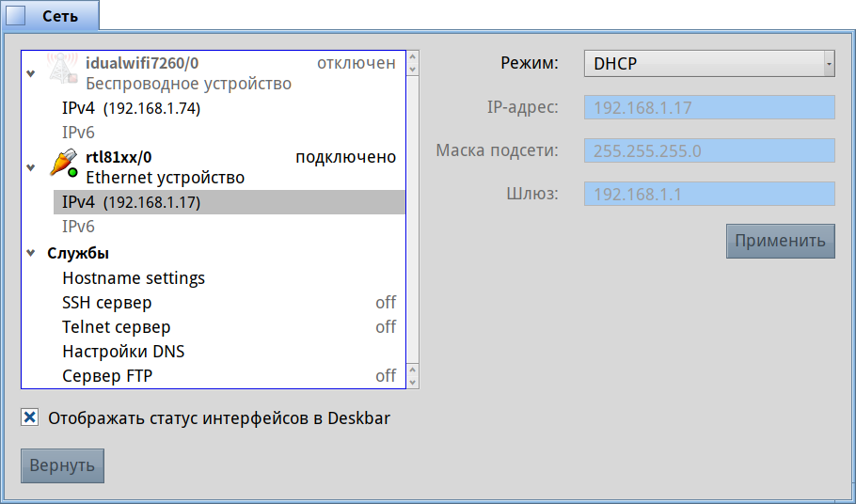Click the Вернуть button
This screenshot has height=504, width=856.
(x=62, y=465)
